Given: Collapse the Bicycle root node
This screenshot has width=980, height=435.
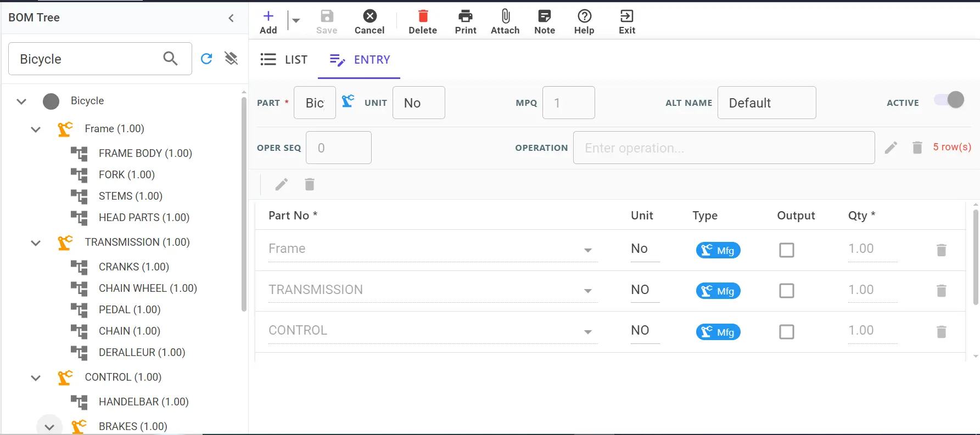Looking at the screenshot, I should click(21, 101).
